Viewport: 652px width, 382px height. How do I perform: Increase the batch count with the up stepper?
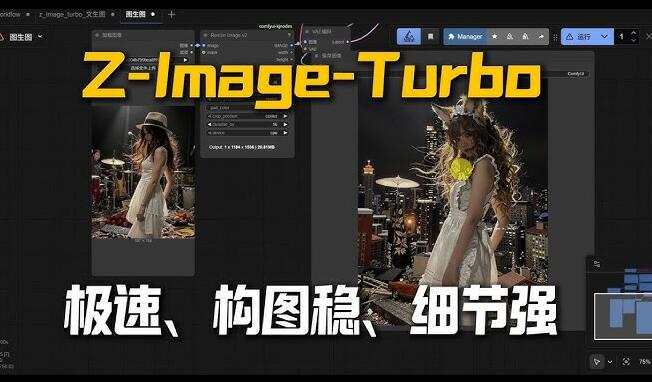[633, 33]
